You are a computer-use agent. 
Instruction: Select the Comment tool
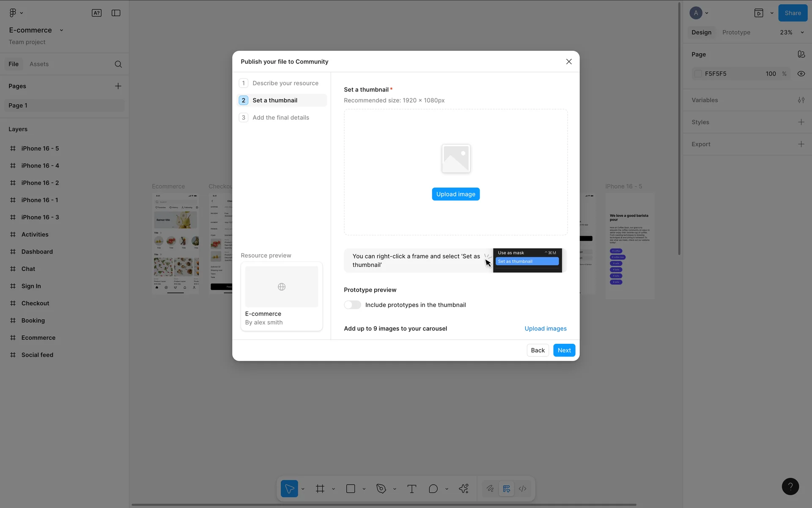[433, 489]
